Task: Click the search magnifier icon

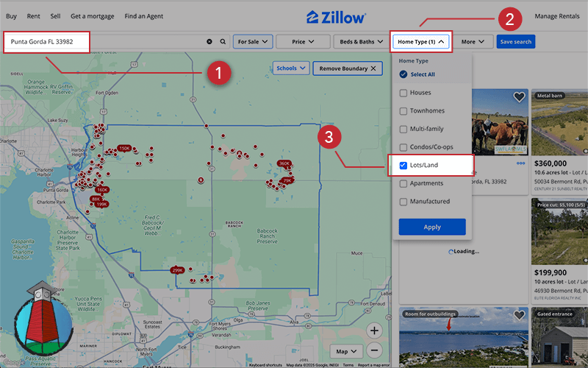Action: (223, 42)
